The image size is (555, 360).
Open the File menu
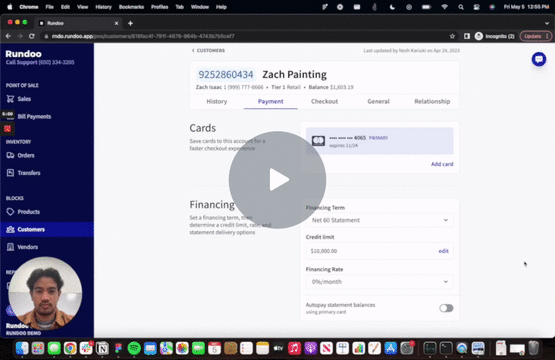pyautogui.click(x=49, y=7)
